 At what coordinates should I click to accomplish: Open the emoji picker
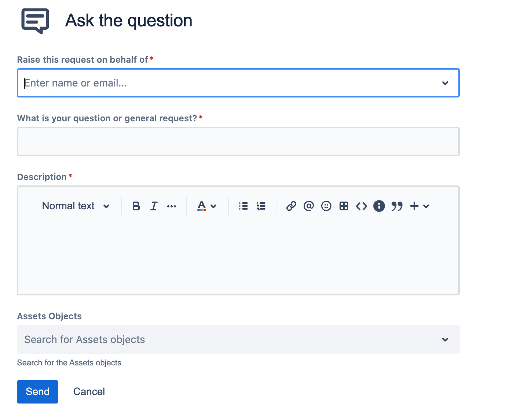click(x=326, y=206)
